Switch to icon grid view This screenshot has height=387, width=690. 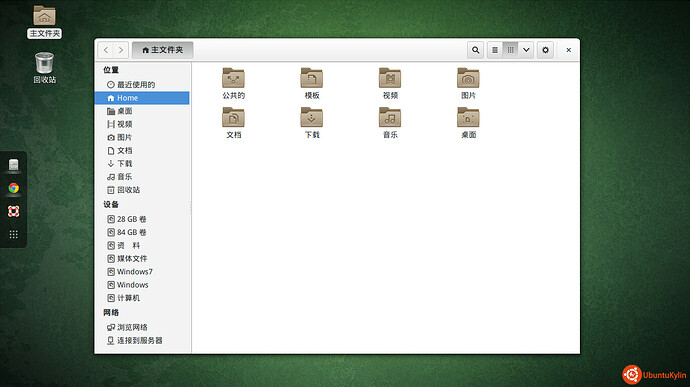coord(510,50)
